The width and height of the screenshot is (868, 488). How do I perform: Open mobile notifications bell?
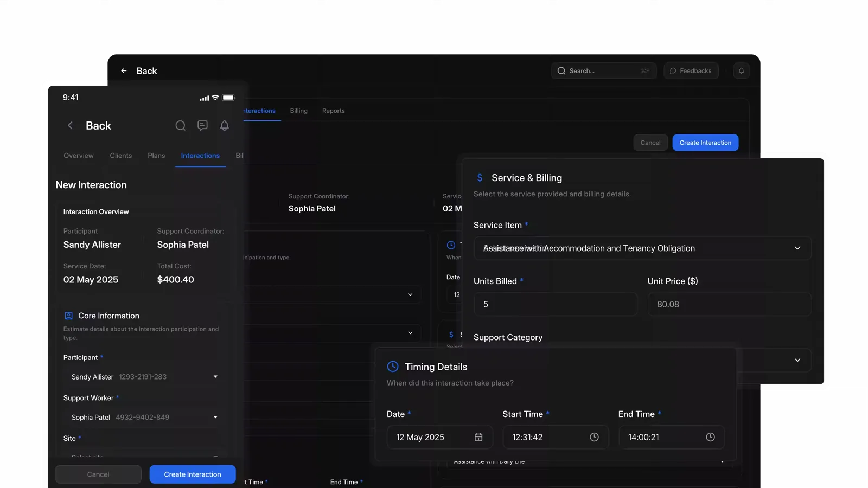click(225, 126)
